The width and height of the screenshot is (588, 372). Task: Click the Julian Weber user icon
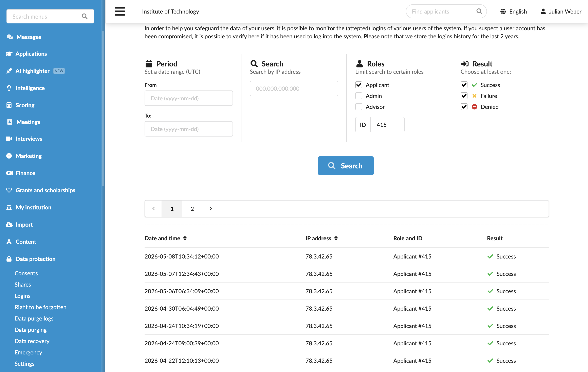click(x=543, y=12)
